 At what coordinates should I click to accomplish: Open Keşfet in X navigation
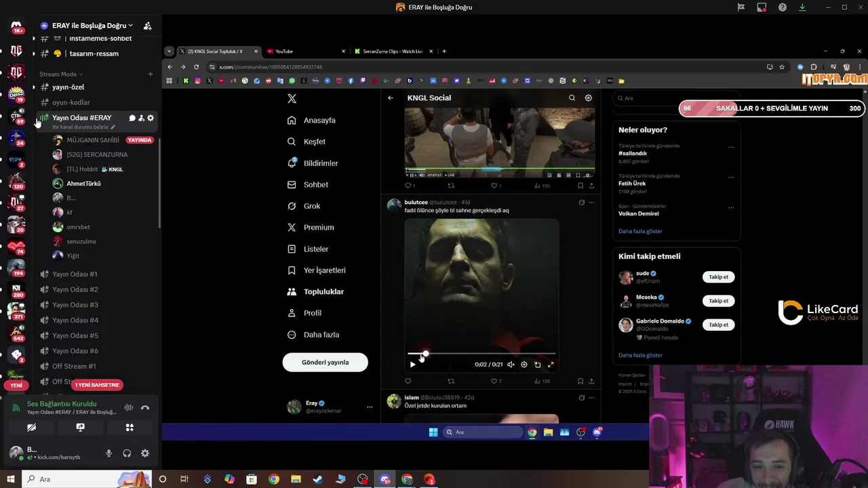pyautogui.click(x=307, y=142)
